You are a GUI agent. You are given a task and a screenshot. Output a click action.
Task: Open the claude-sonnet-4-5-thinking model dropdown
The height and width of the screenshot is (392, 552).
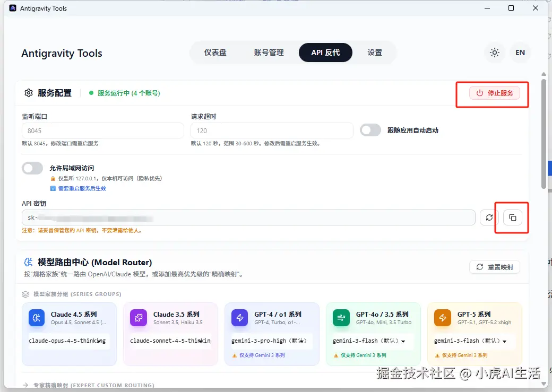(171, 341)
